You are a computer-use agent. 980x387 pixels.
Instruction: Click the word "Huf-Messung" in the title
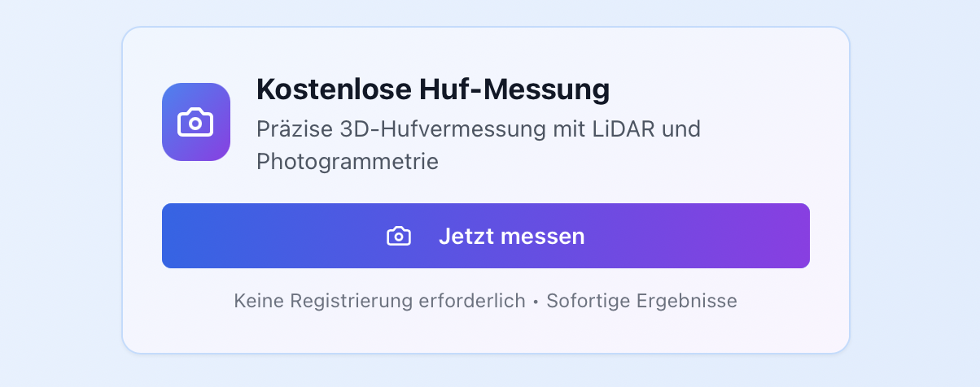[x=514, y=89]
